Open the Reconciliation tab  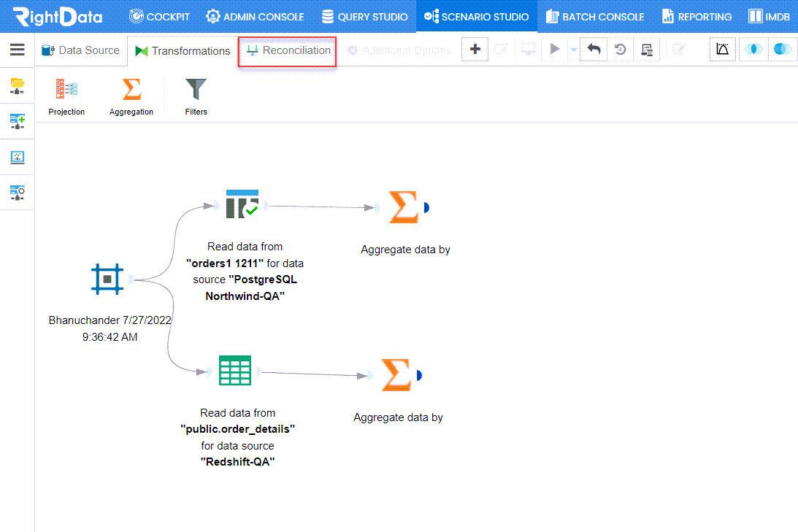click(x=288, y=50)
